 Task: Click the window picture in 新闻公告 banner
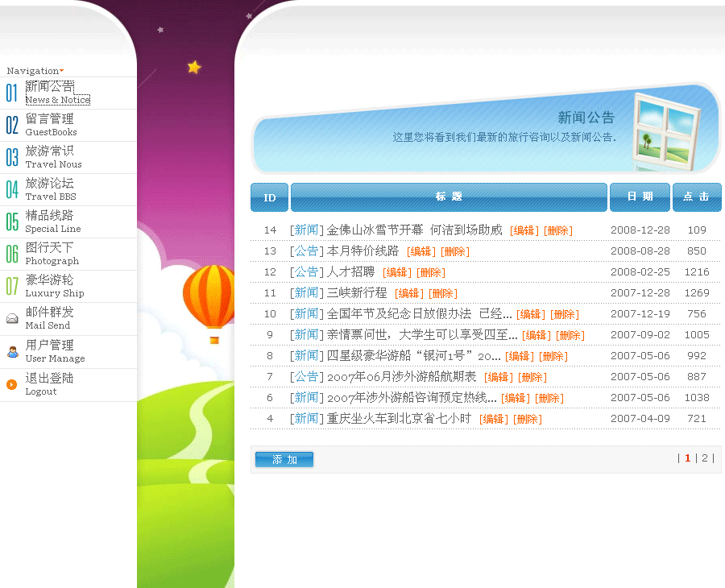(666, 131)
